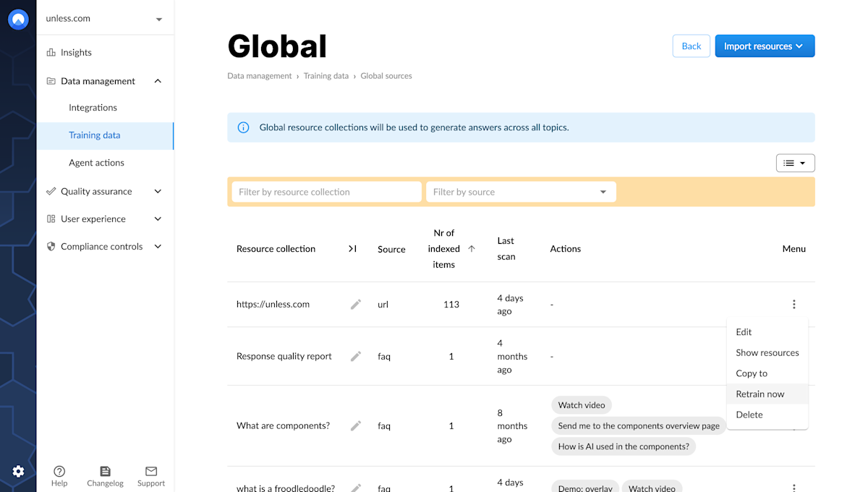Click pencil icon for froodledoodle row

click(x=356, y=488)
